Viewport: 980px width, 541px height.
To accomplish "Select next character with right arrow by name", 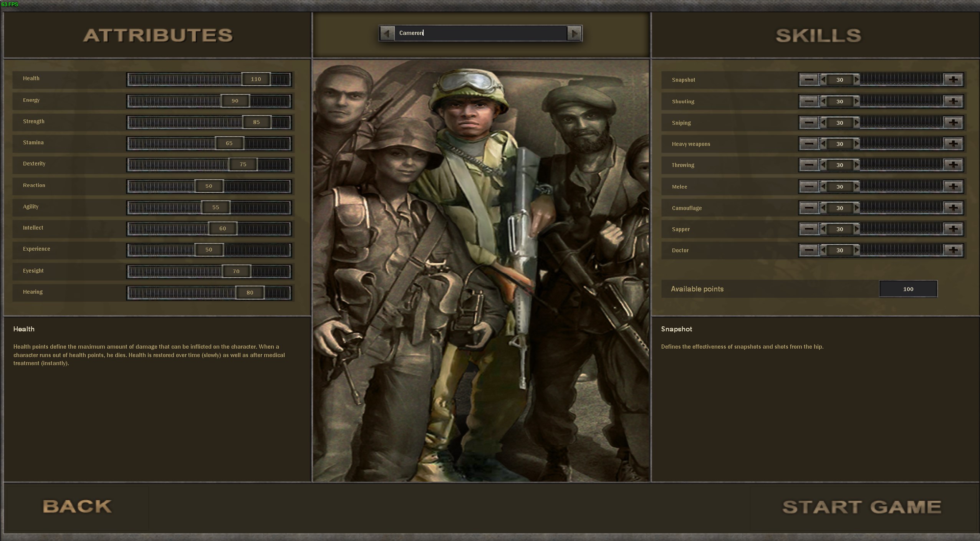I will (x=574, y=33).
